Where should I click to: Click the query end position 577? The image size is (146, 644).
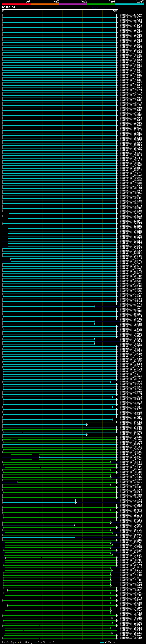(x=115, y=11)
